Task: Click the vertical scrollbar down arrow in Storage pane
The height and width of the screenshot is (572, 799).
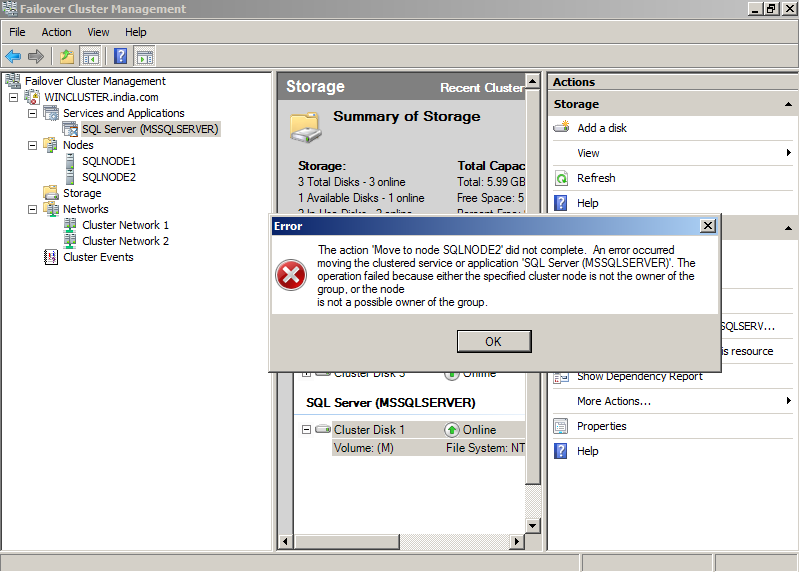Action: tap(532, 526)
